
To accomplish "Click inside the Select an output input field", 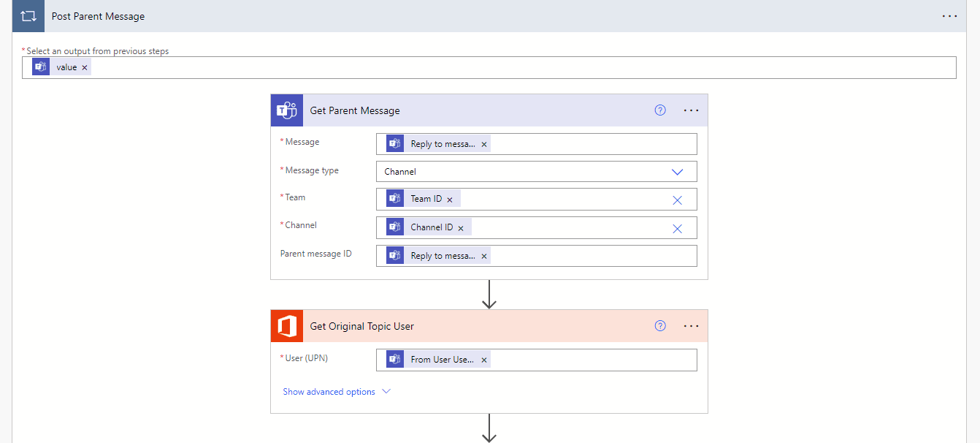I will click(511, 67).
